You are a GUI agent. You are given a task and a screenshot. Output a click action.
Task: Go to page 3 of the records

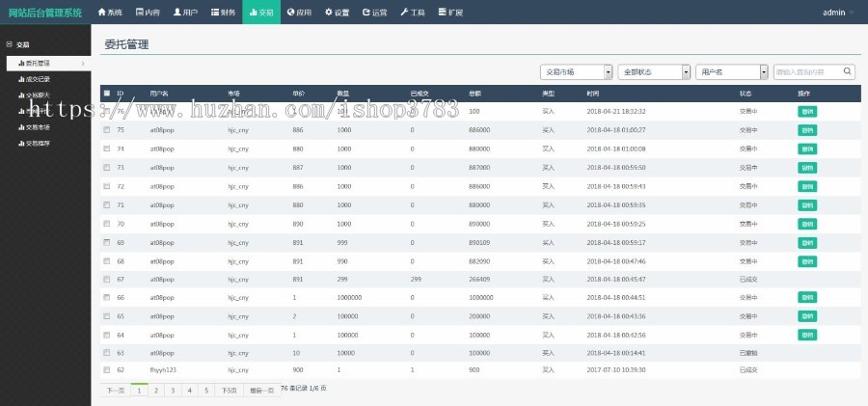(x=173, y=390)
